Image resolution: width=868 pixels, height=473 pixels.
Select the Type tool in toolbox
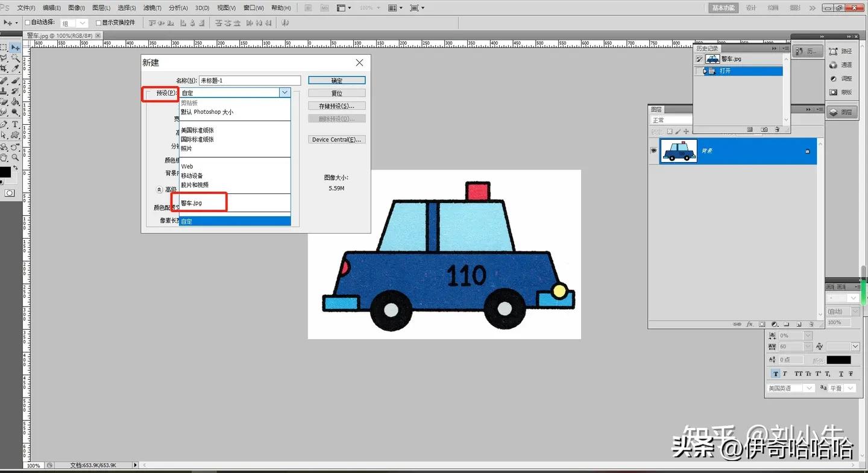[x=15, y=124]
